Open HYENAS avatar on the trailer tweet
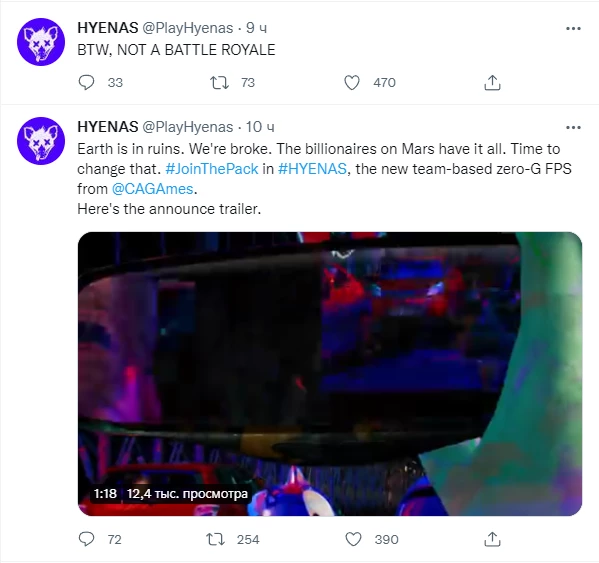Image resolution: width=599 pixels, height=563 pixels. [x=41, y=141]
